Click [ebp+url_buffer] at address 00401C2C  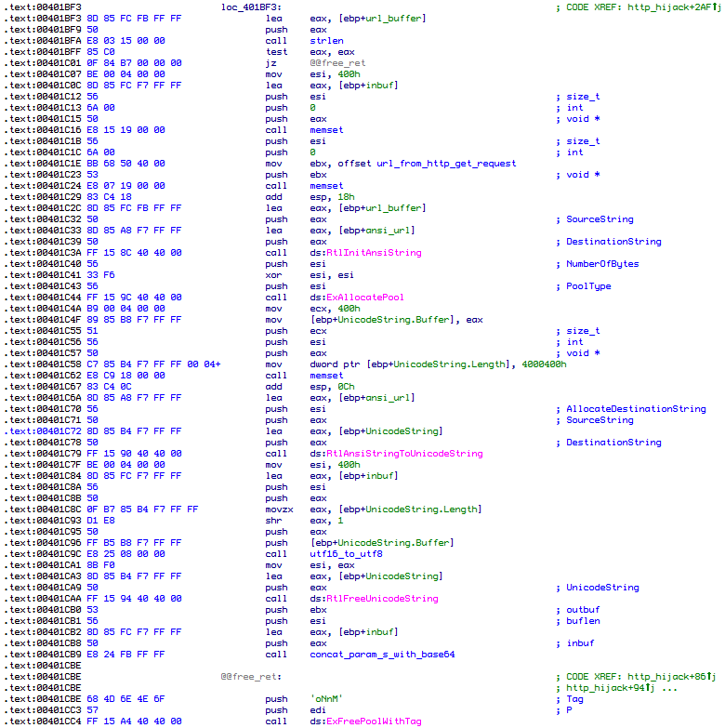tap(382, 208)
